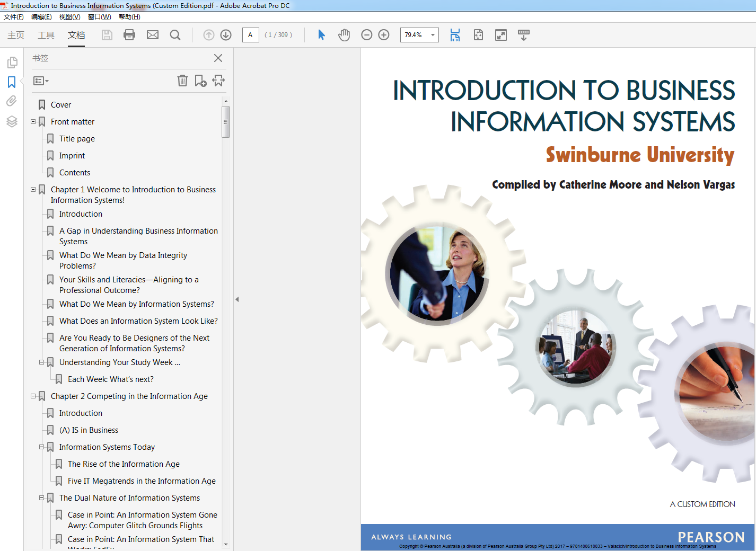Image resolution: width=756 pixels, height=551 pixels.
Task: Open bookmarks options dropdown menu
Action: 41,81
